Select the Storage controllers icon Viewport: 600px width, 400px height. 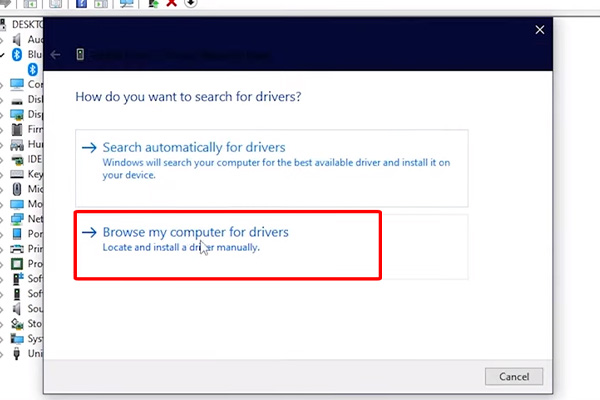[16, 324]
